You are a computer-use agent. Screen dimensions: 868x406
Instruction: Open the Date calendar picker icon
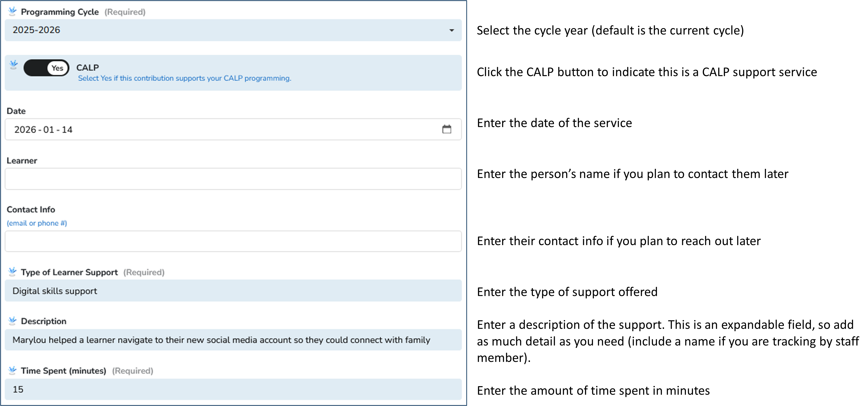tap(446, 129)
